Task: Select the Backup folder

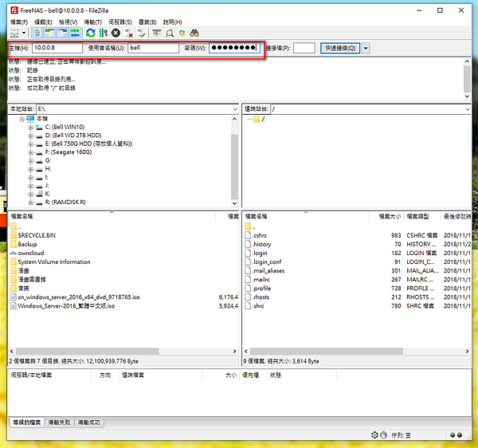Action: tap(27, 244)
